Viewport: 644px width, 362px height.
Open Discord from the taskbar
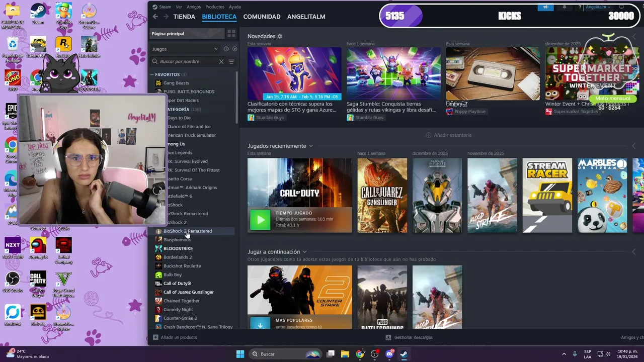389,354
